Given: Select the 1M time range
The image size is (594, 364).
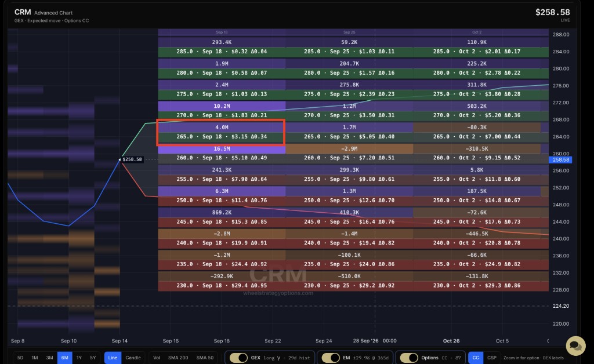Looking at the screenshot, I should pyautogui.click(x=35, y=358).
